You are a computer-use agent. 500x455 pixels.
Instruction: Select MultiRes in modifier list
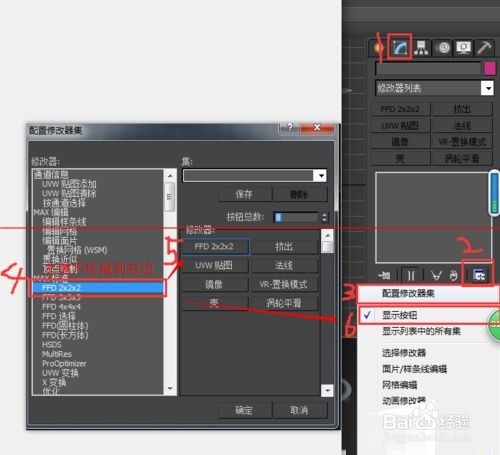57,354
